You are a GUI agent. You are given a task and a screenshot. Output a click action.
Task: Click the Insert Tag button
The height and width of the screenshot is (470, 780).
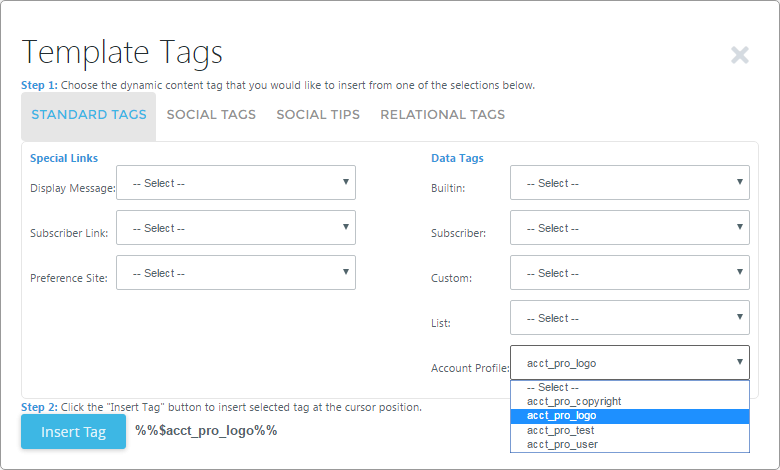[73, 432]
